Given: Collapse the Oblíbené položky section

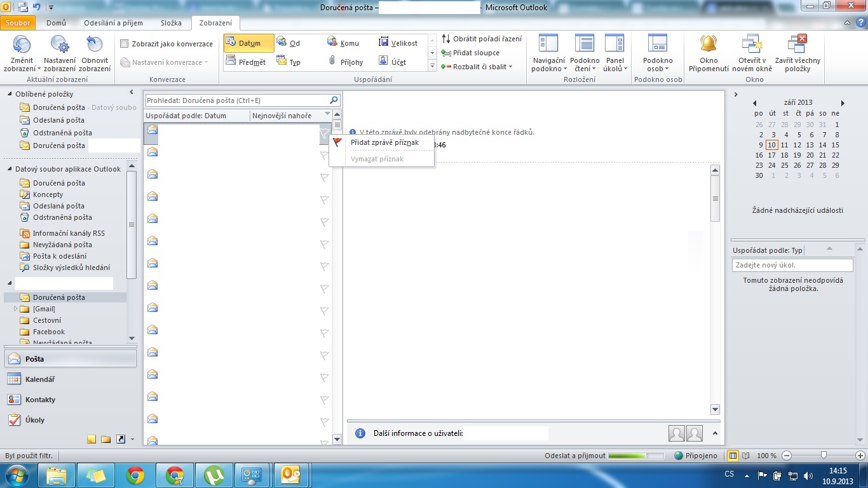Looking at the screenshot, I should (x=11, y=94).
